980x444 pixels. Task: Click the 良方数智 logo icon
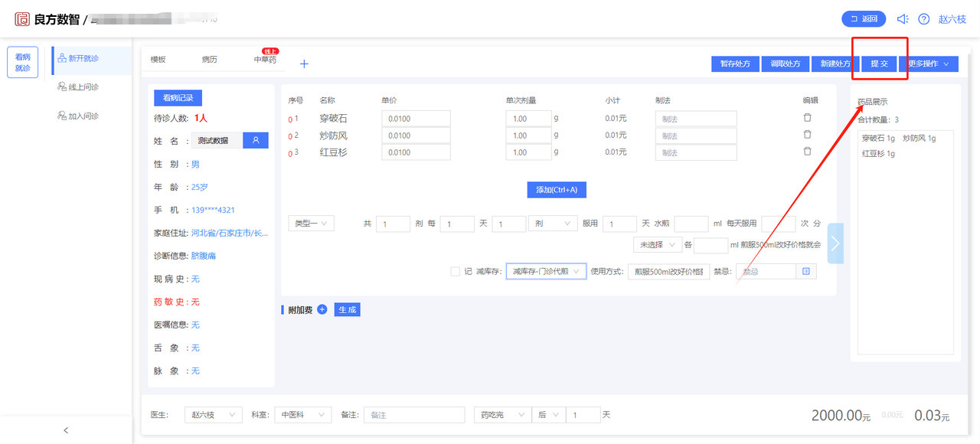(x=23, y=19)
